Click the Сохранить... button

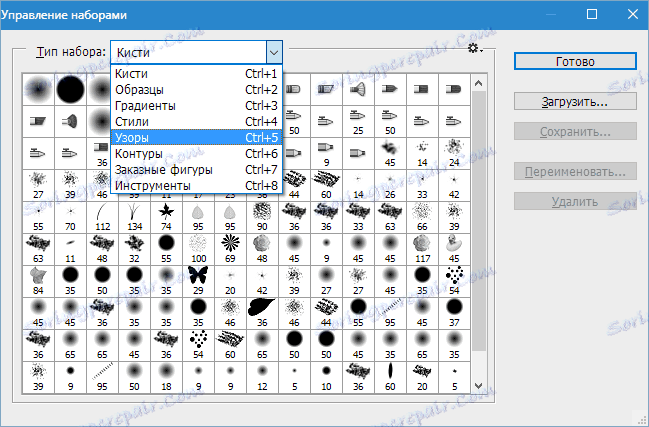[575, 132]
